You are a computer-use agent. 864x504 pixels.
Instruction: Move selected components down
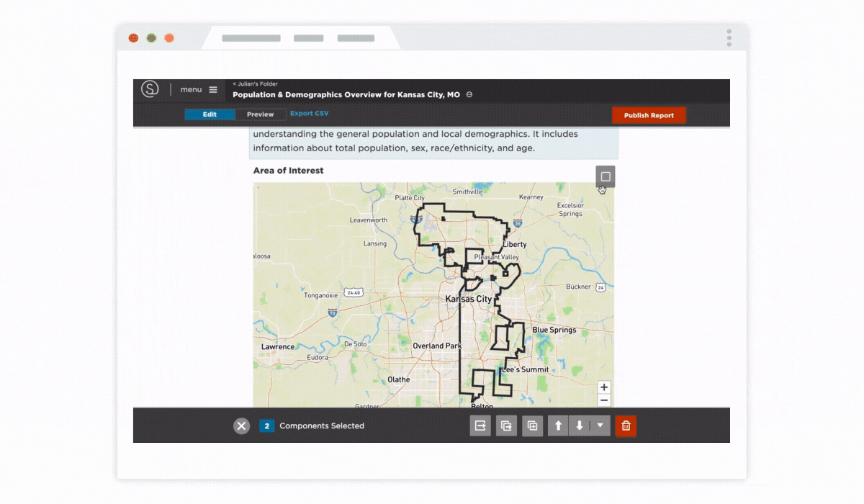pyautogui.click(x=579, y=426)
